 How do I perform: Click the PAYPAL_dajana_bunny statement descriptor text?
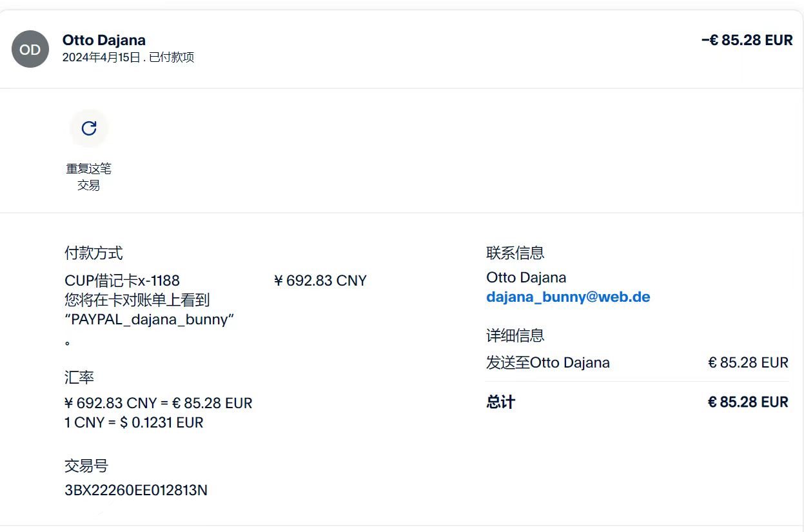[149, 319]
